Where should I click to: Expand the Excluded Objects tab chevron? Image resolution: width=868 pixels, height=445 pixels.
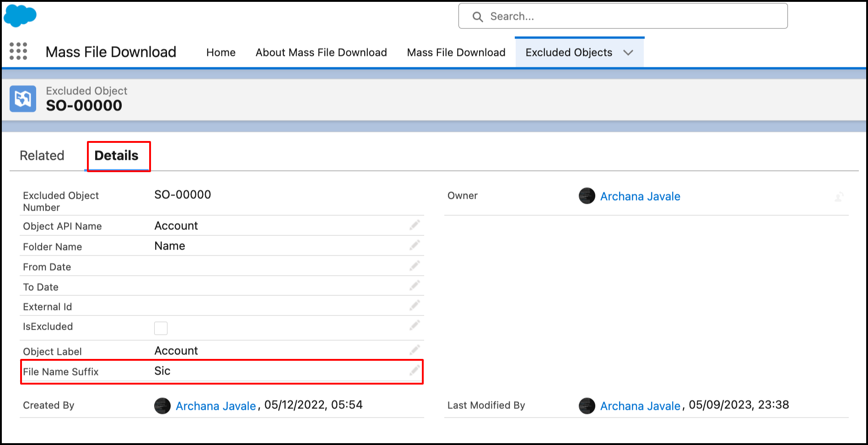pyautogui.click(x=628, y=53)
